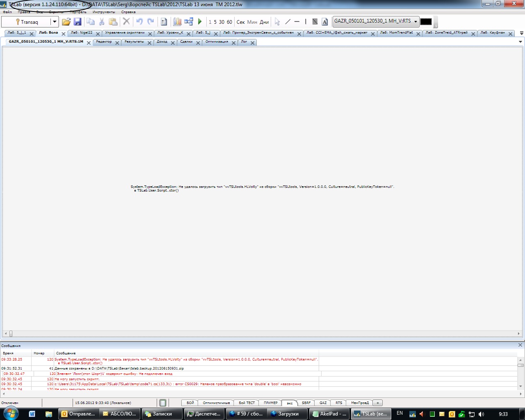Select the diagonal line drawing tool
The image size is (525, 420).
click(x=288, y=22)
